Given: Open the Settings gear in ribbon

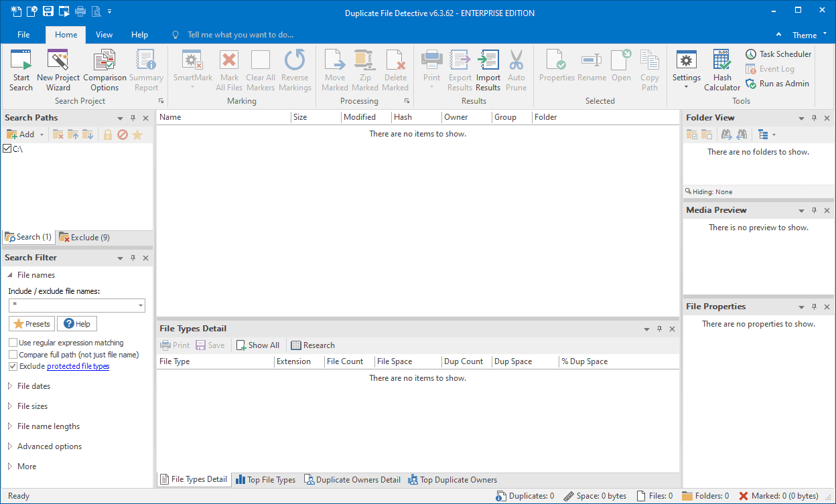Looking at the screenshot, I should pos(686,62).
